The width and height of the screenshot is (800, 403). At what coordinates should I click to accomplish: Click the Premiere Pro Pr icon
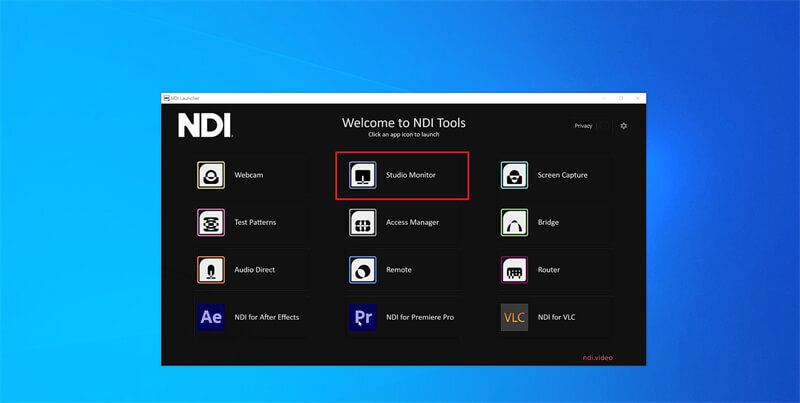click(363, 317)
